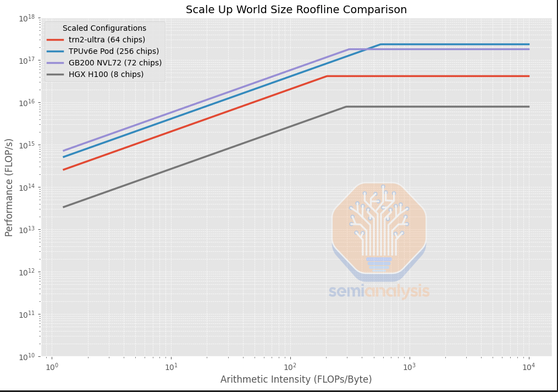Click the 'GB200 NVL72 (72 chips)' legend label
Viewport: 558px width, 392px height.
(x=115, y=63)
